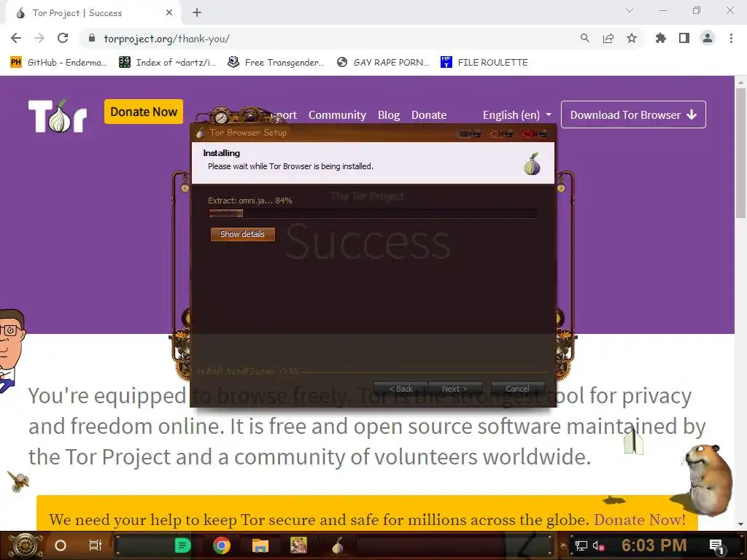Click the Next > button in the installer
The width and height of the screenshot is (747, 560).
[455, 389]
